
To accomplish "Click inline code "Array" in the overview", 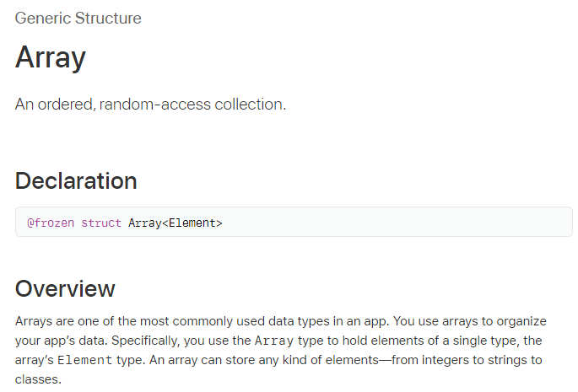I will point(273,341).
